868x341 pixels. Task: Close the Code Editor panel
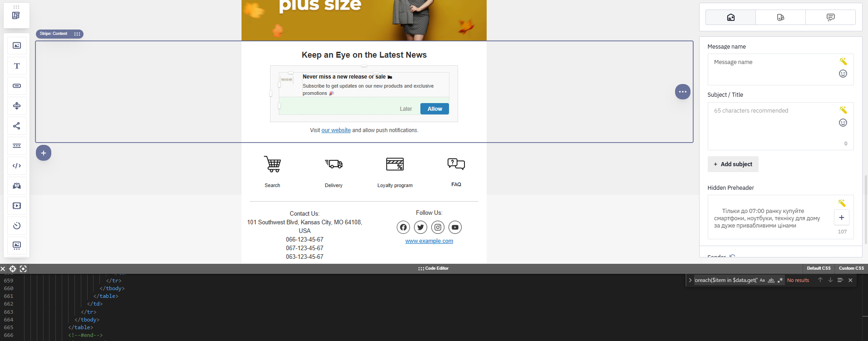3,269
